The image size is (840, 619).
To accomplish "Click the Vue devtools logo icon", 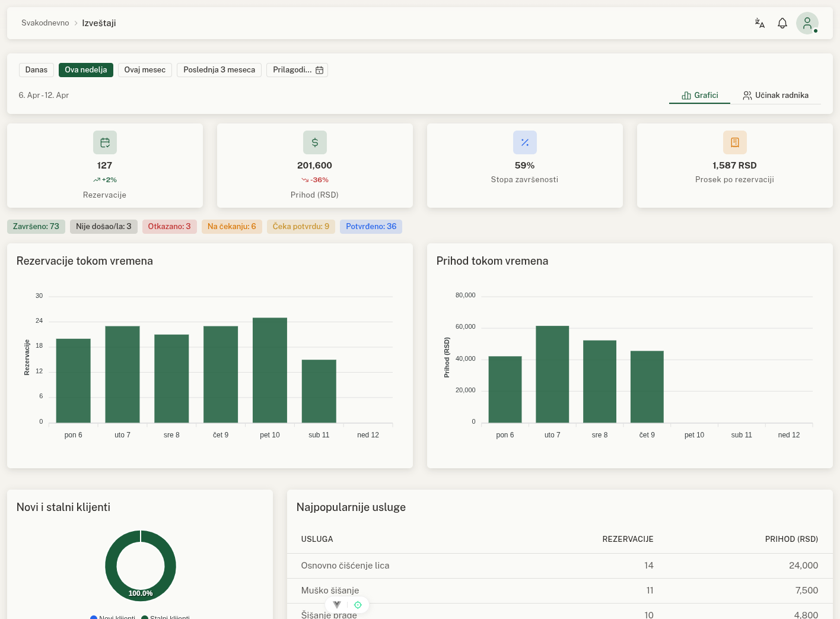I will click(337, 605).
